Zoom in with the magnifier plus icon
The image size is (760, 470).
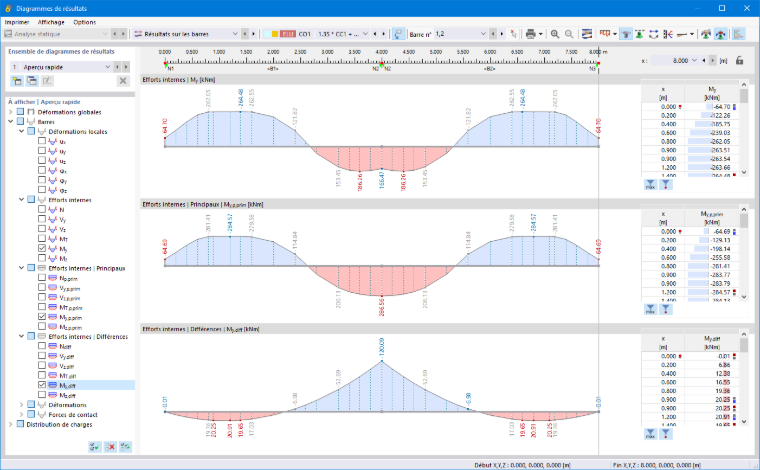555,34
